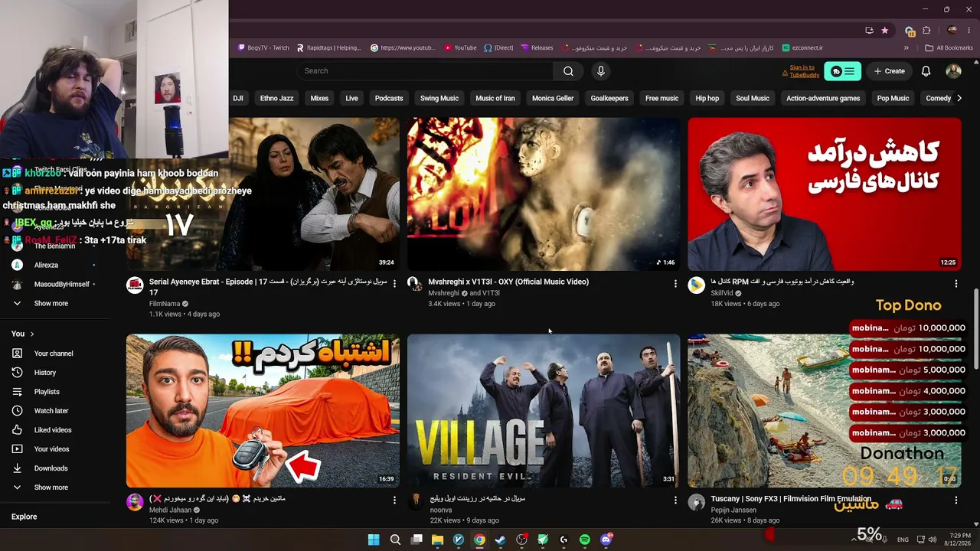The image size is (980, 551).
Task: Open the Chrome three-dot menu
Action: [x=970, y=31]
